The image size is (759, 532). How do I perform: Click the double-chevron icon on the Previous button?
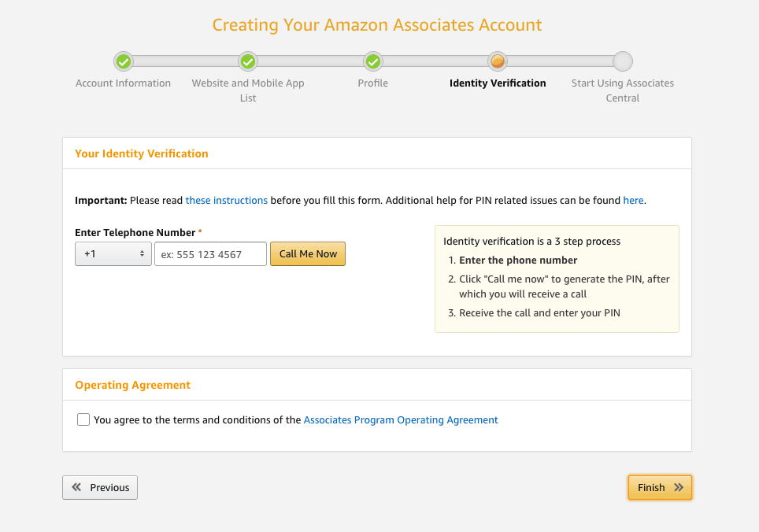pos(76,487)
